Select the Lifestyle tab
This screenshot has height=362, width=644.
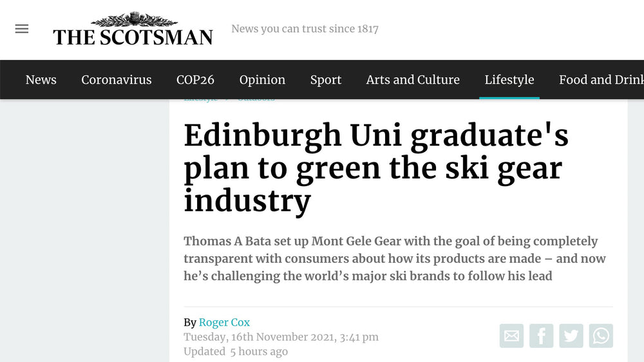(509, 80)
